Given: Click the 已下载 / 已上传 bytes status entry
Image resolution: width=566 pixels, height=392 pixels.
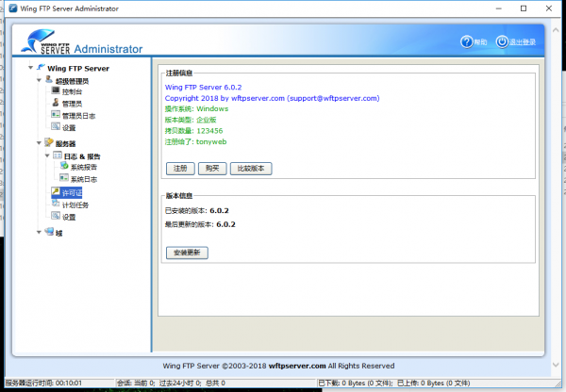Looking at the screenshot, I should point(394,383).
